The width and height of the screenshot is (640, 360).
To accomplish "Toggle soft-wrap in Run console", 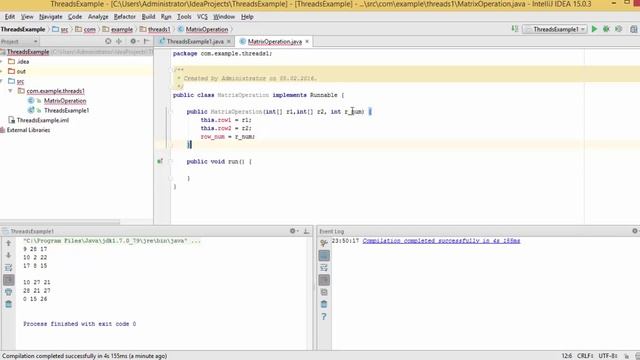I will [9, 268].
